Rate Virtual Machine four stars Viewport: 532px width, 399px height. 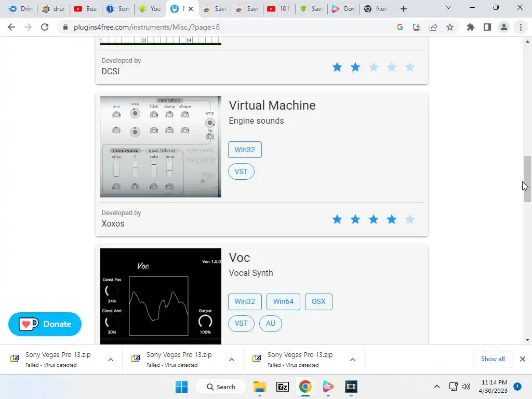point(392,220)
